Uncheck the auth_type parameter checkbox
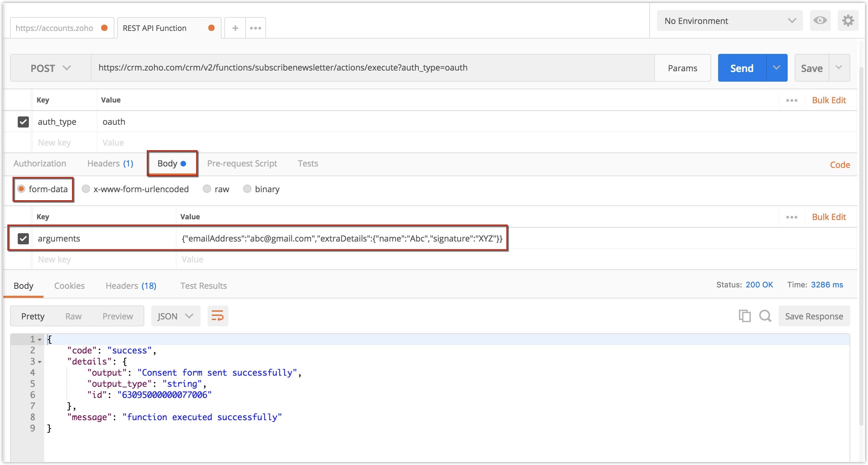868x465 pixels. pos(23,122)
